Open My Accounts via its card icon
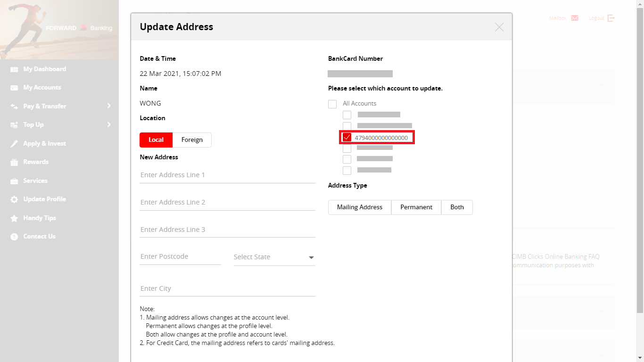Image resolution: width=644 pixels, height=362 pixels. tap(14, 88)
